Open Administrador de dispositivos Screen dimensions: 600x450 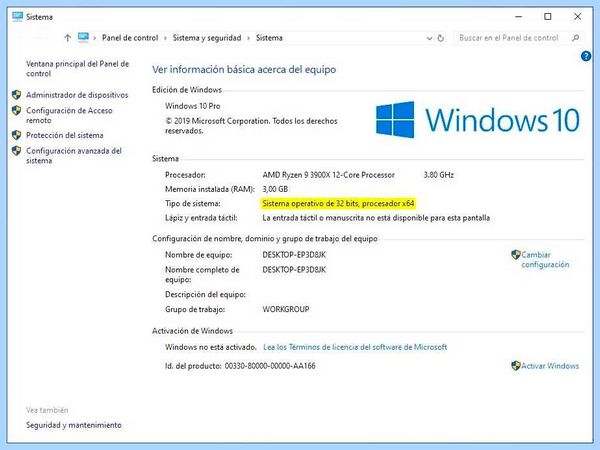click(77, 95)
